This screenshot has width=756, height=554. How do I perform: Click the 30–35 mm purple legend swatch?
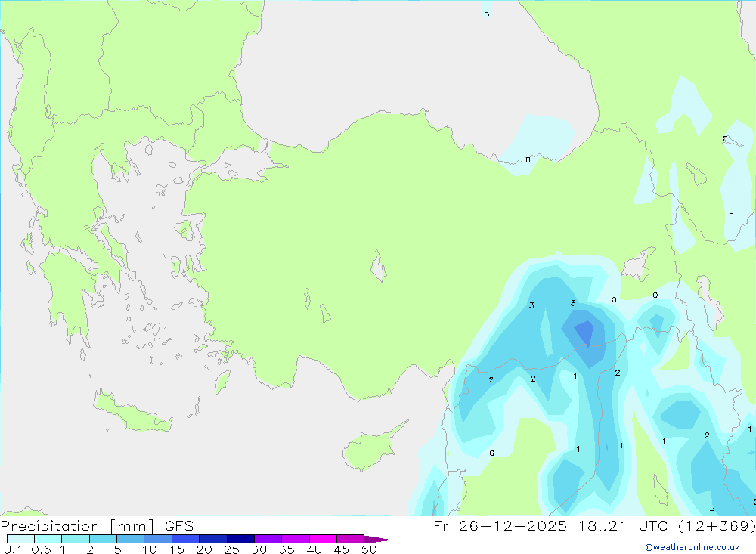268,539
